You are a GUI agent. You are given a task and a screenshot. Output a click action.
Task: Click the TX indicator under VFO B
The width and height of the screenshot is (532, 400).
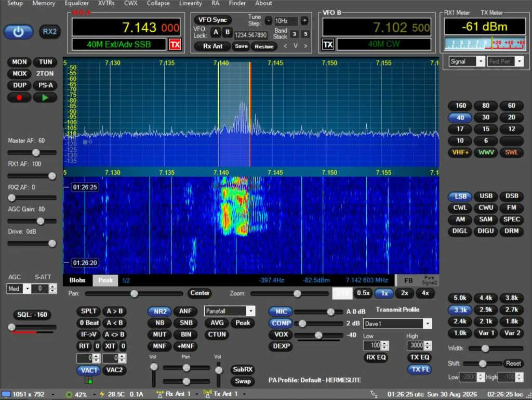tap(328, 45)
